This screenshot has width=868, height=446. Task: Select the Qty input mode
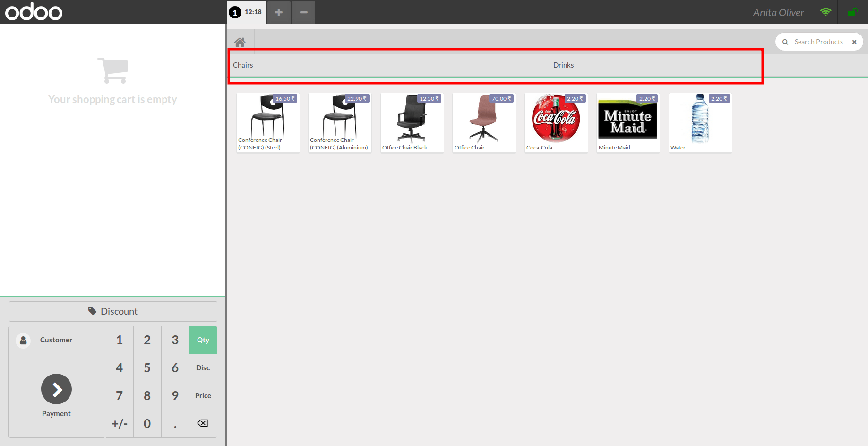click(203, 340)
